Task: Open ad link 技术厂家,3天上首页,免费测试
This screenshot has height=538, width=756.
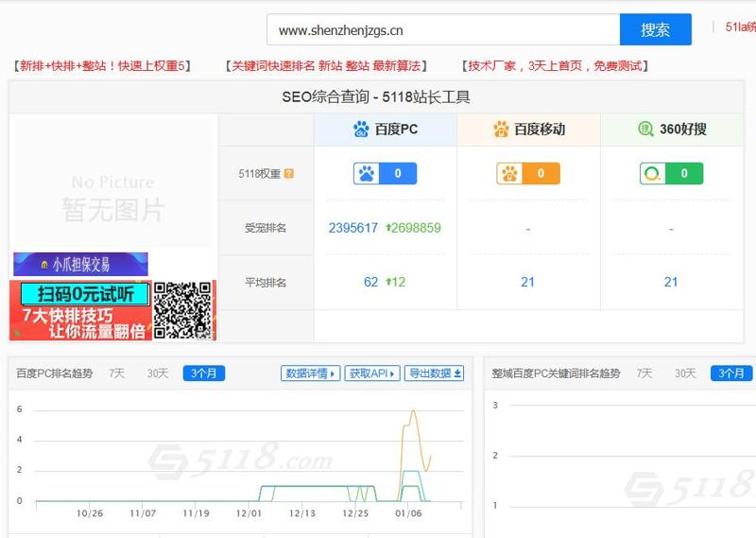Action: [555, 65]
